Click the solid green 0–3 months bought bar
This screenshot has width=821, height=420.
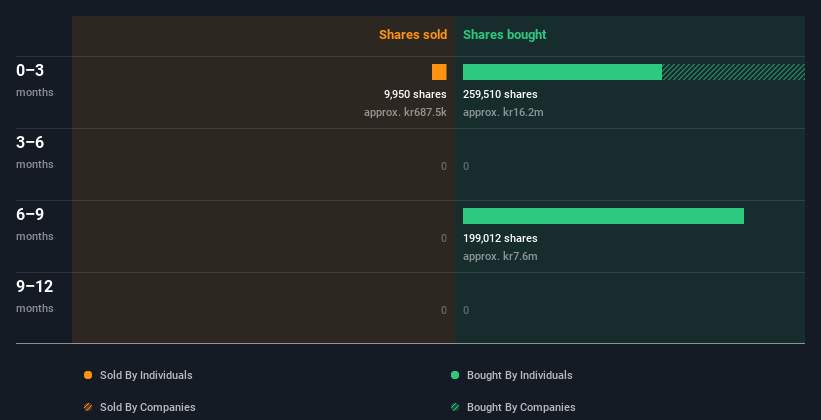(562, 72)
